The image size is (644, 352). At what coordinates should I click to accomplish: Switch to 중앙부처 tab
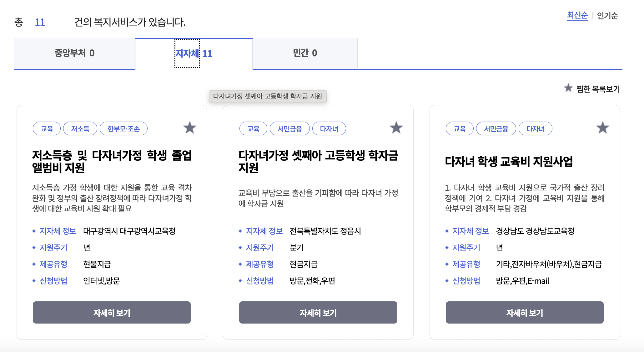[x=74, y=53]
